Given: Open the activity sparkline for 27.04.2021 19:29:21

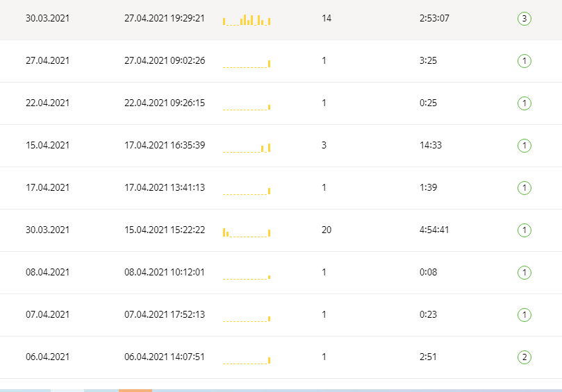Looking at the screenshot, I should pyautogui.click(x=247, y=20).
